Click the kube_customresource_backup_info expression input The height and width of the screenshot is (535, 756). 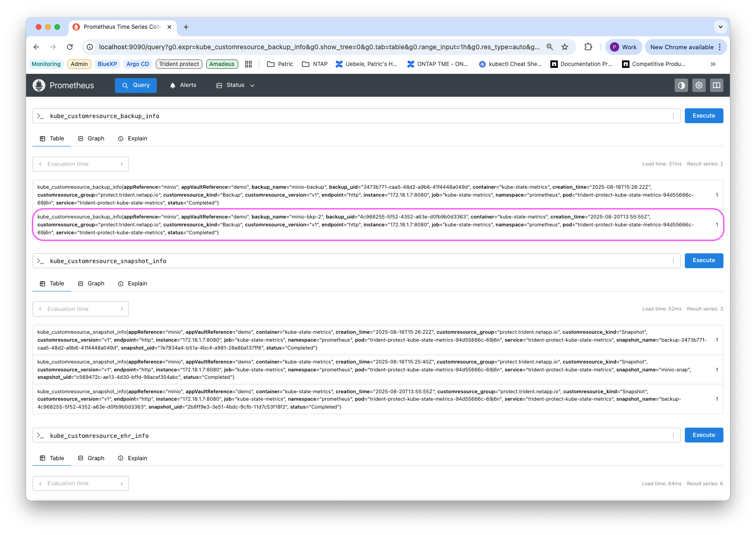pos(356,116)
